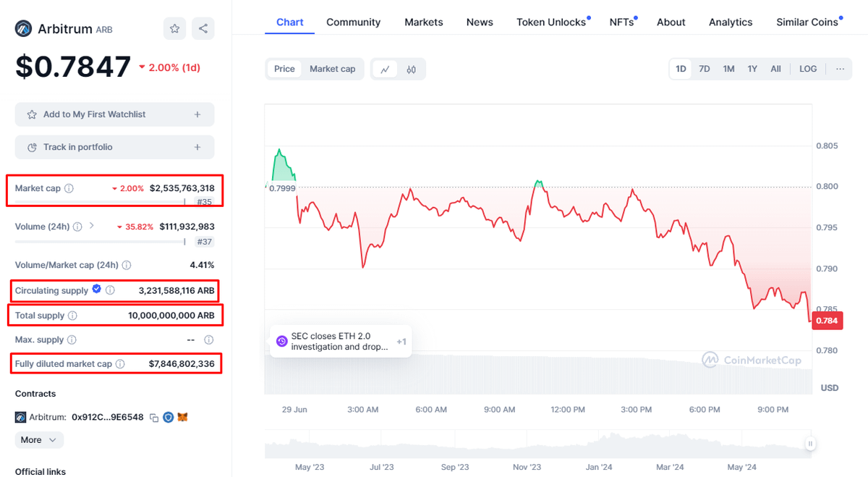Switch to candlestick chart icon

412,69
